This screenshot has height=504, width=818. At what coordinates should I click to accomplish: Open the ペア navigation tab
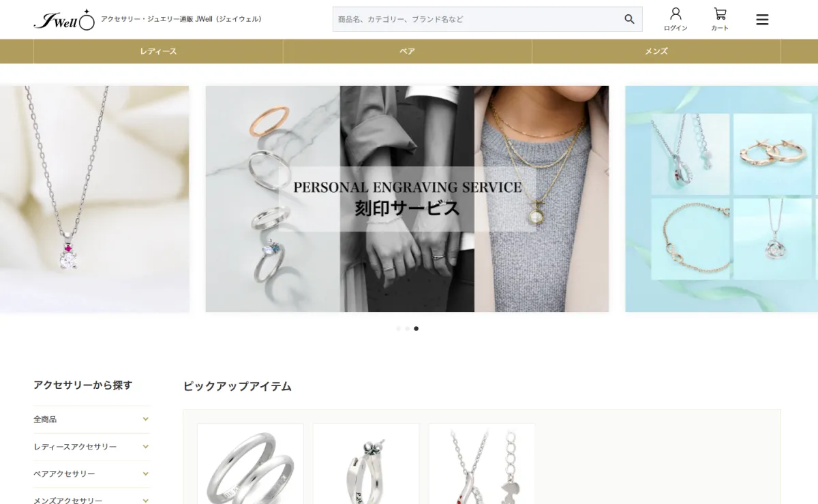tap(408, 51)
